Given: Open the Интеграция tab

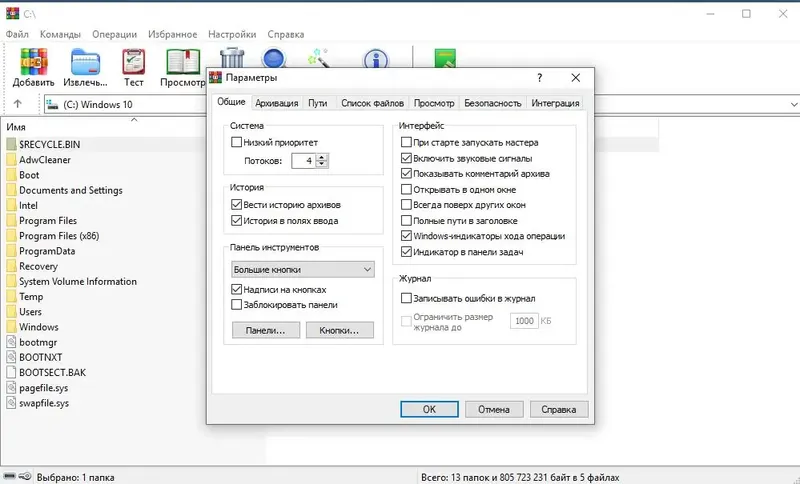Looking at the screenshot, I should coord(555,103).
